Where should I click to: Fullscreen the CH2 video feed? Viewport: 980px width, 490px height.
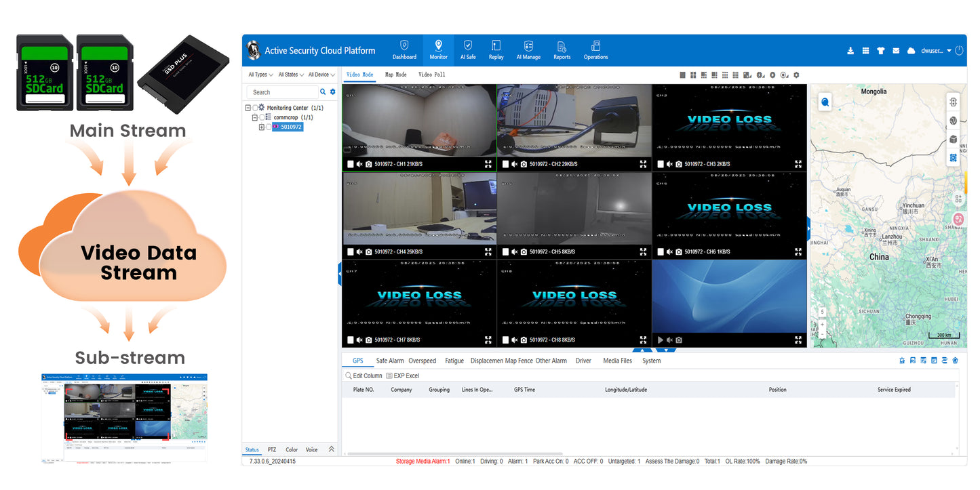643,164
